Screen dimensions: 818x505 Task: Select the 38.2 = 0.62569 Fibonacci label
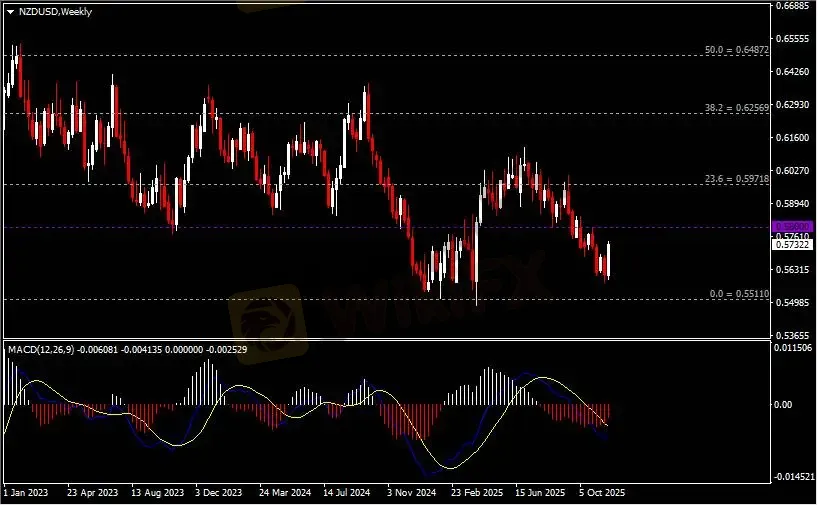coord(735,106)
